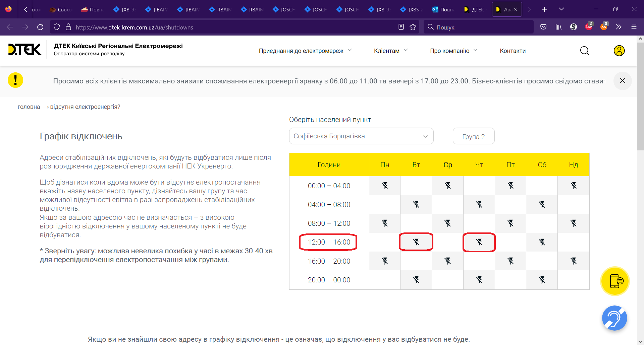
Task: Click the outage icon for Сб 20:00 – 00:00
Action: tap(542, 280)
